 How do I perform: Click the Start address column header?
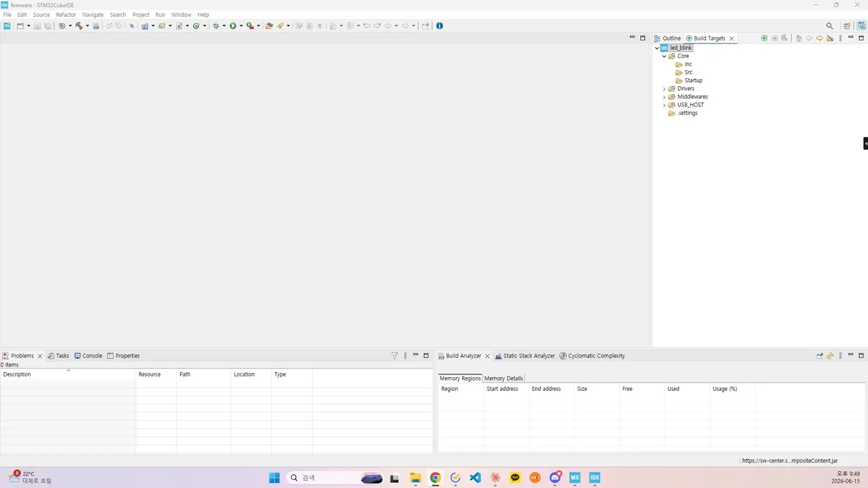click(x=507, y=388)
